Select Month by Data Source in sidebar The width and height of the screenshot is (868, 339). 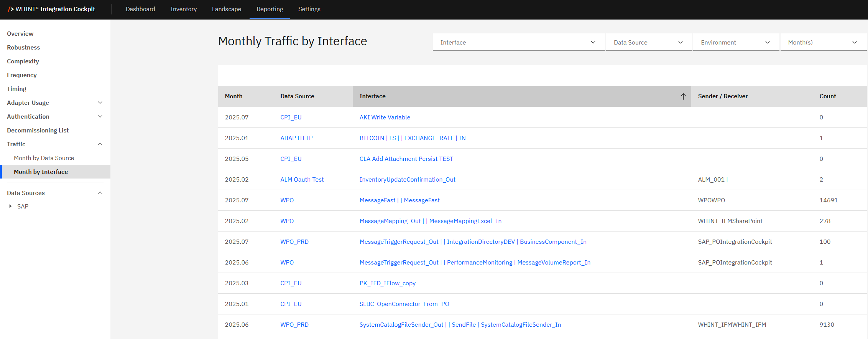coord(44,158)
